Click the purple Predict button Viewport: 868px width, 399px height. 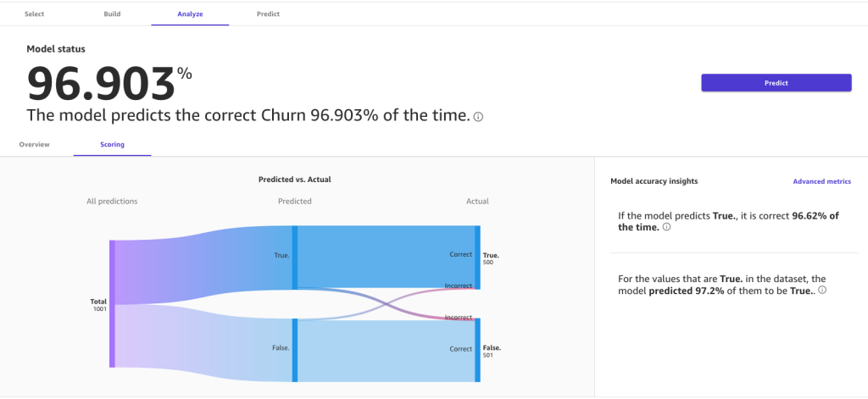click(776, 83)
